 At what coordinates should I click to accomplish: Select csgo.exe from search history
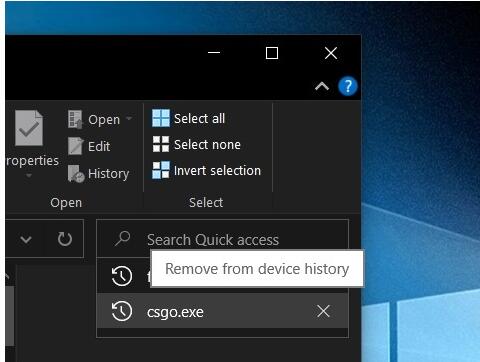(x=222, y=311)
